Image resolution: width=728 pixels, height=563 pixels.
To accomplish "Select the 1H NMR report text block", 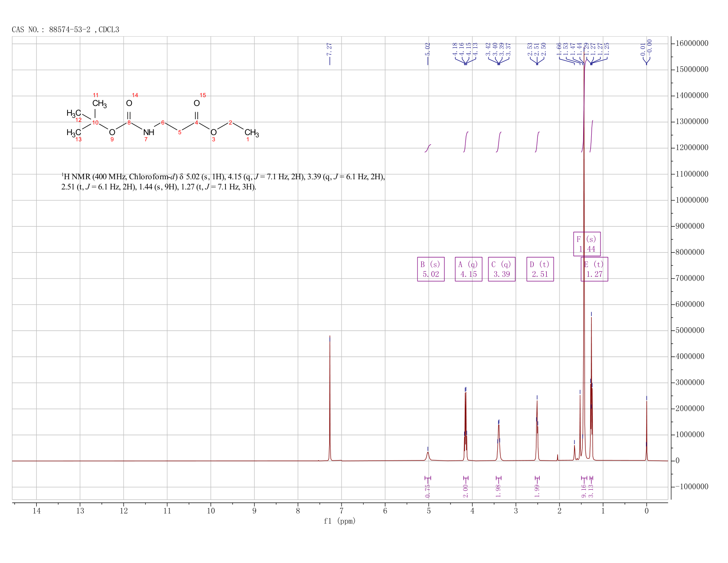I will (x=223, y=182).
